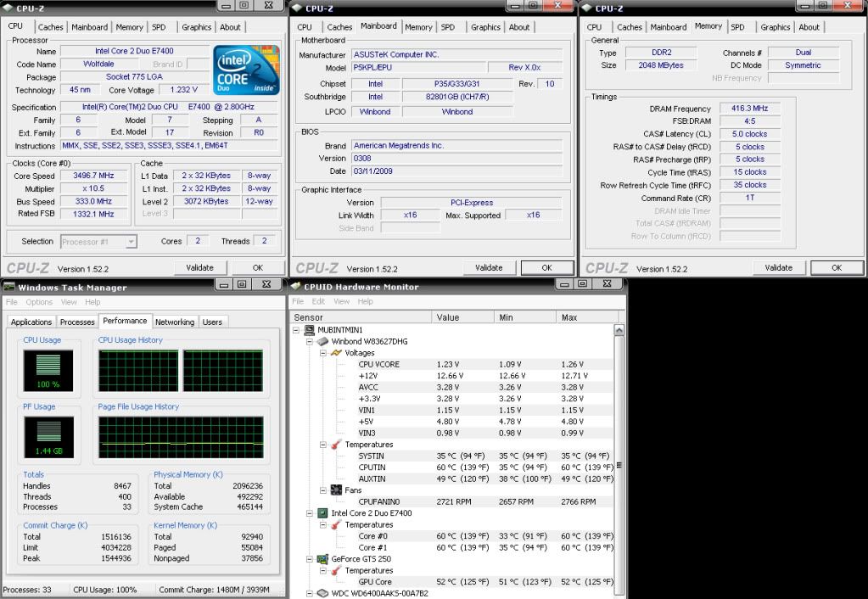
Task: Click OK in the CPU-Z Processor window
Action: (258, 268)
